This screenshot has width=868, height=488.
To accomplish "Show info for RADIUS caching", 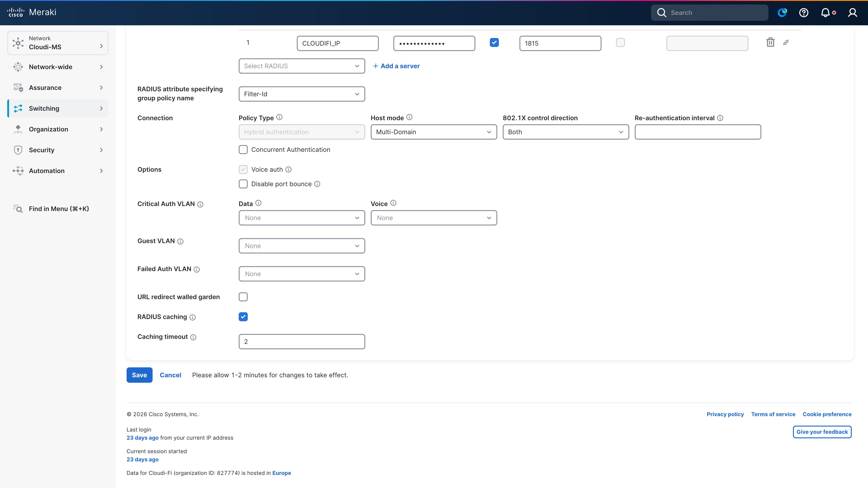I will pos(192,317).
